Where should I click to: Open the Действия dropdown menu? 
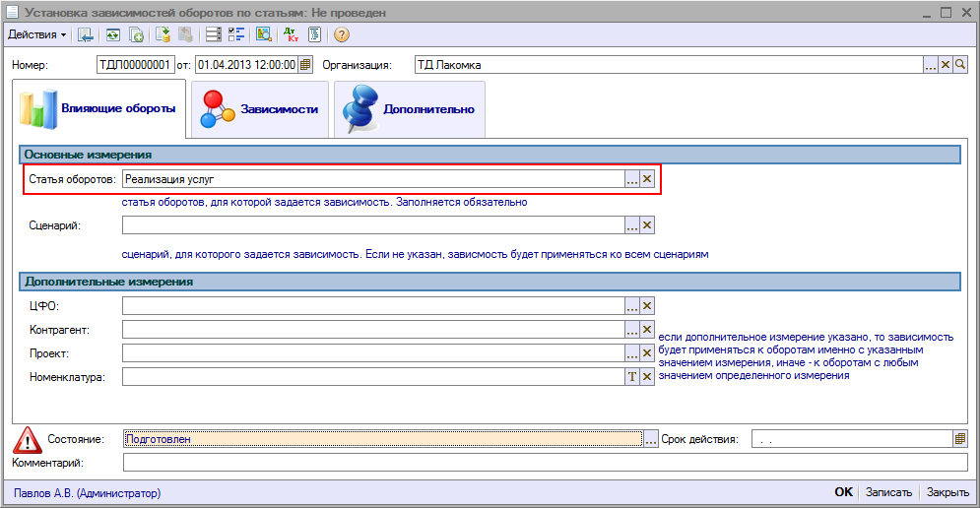pos(36,34)
